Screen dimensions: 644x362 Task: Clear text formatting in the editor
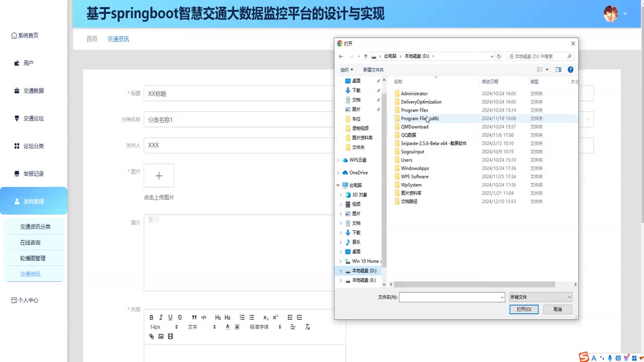(x=307, y=327)
